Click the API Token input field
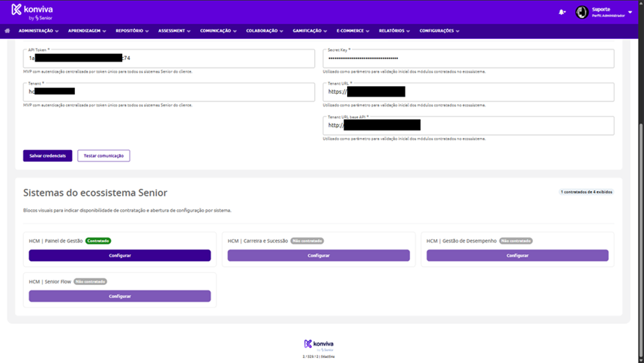The width and height of the screenshot is (644, 363). coord(169,58)
